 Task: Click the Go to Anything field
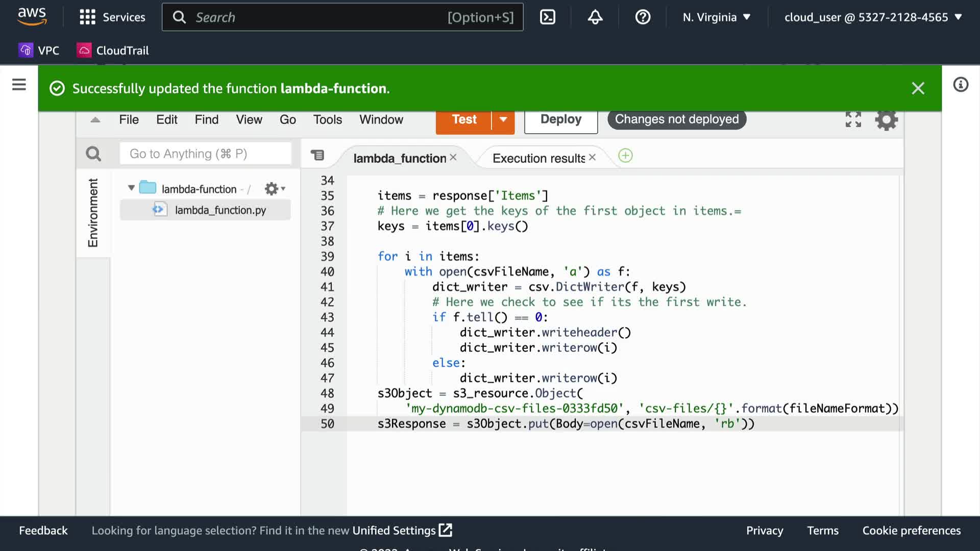tap(205, 154)
